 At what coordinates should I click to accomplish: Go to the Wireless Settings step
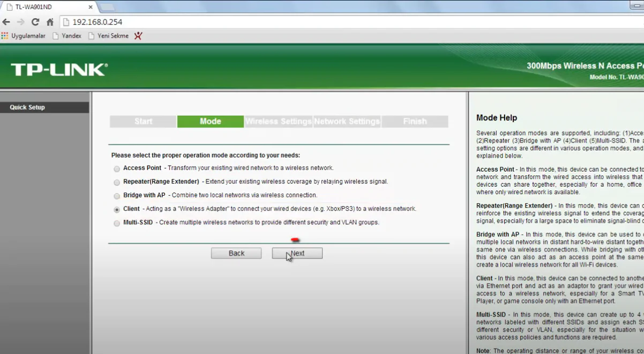(279, 121)
